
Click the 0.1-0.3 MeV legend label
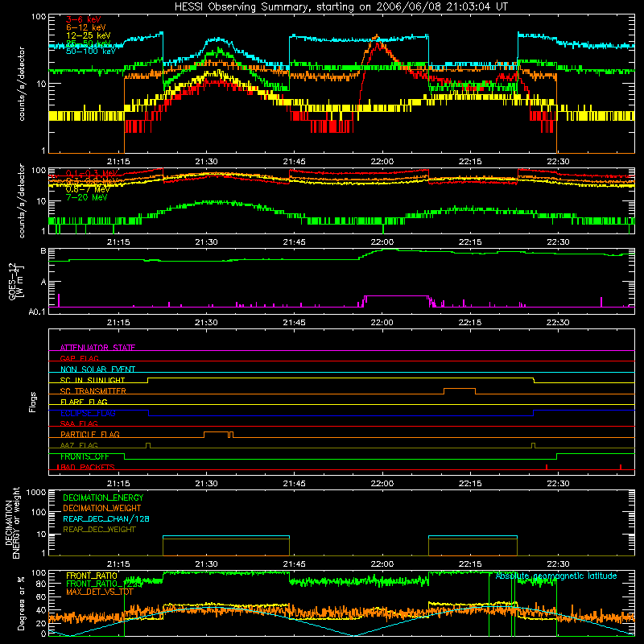click(92, 173)
